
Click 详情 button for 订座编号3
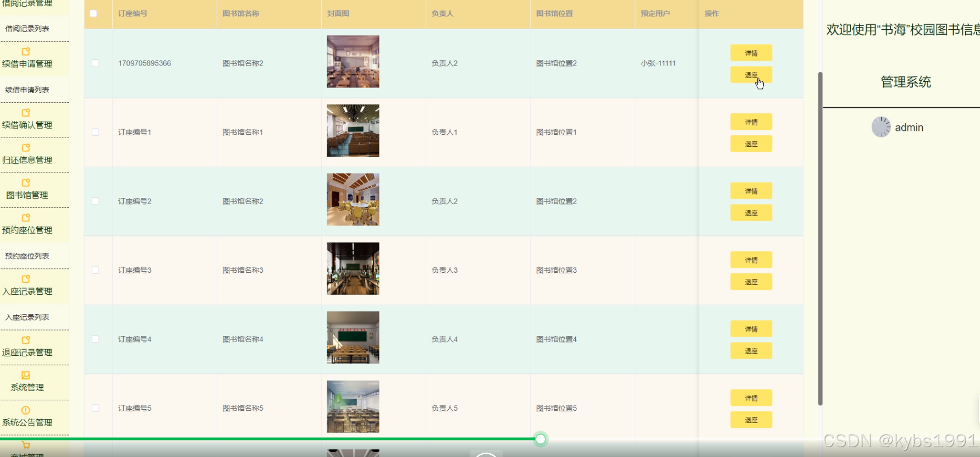coord(751,260)
